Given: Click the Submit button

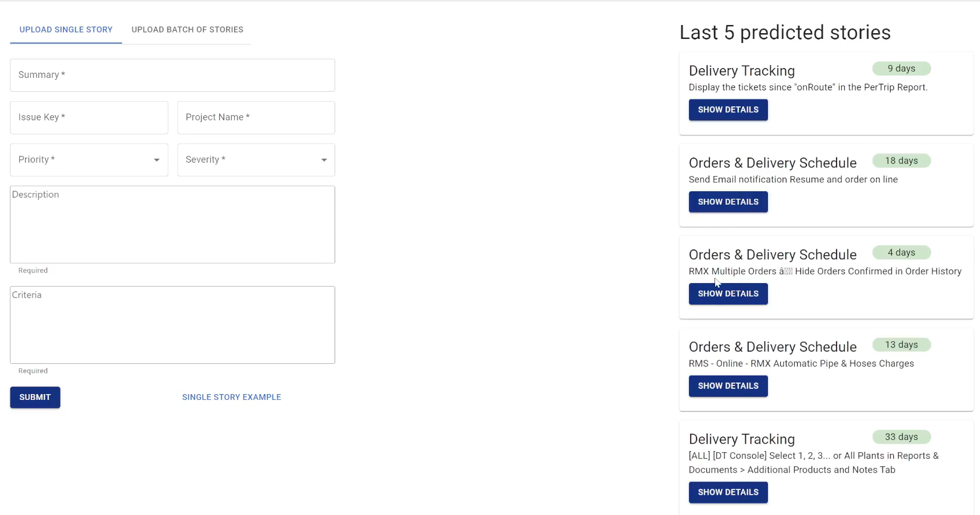Looking at the screenshot, I should pyautogui.click(x=35, y=397).
